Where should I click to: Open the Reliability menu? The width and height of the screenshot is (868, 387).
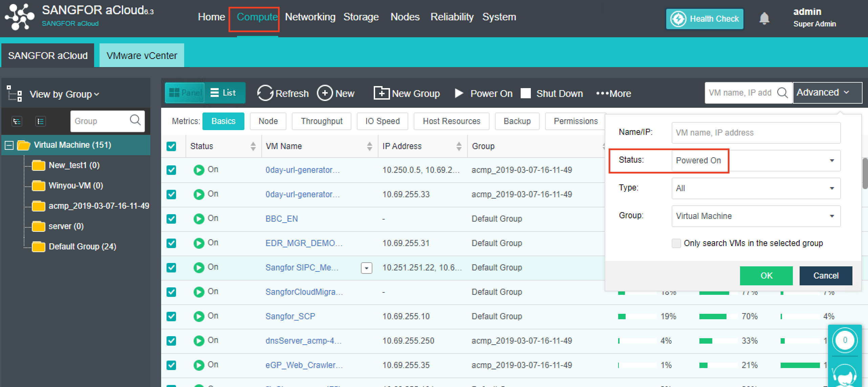452,17
